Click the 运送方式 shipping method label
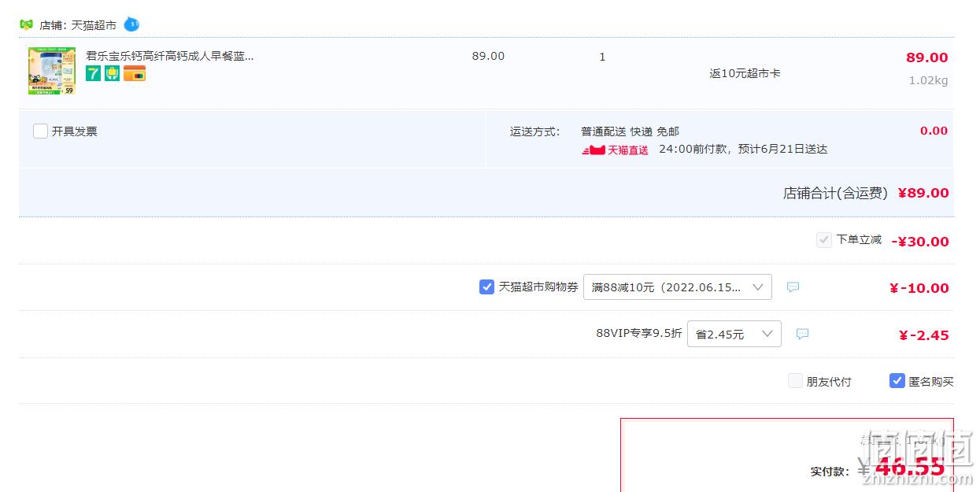The width and height of the screenshot is (980, 492). (534, 131)
